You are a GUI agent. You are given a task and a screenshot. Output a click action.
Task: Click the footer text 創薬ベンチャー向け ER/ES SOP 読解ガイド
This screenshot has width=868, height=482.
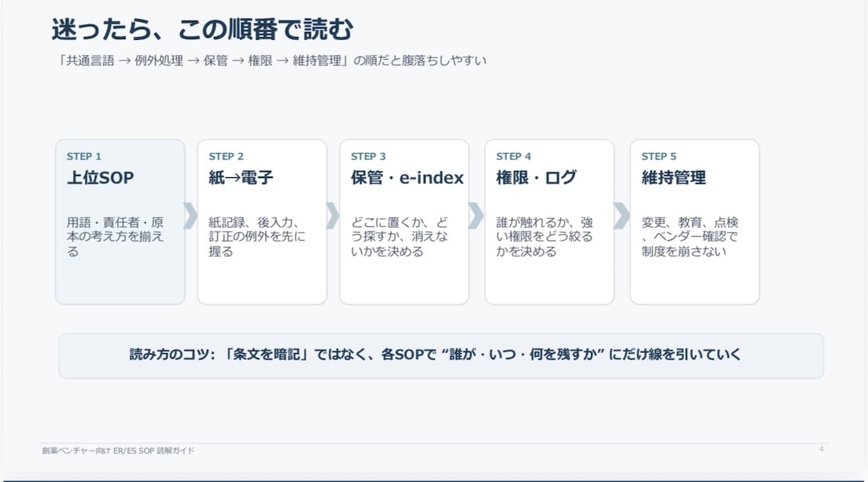click(118, 451)
